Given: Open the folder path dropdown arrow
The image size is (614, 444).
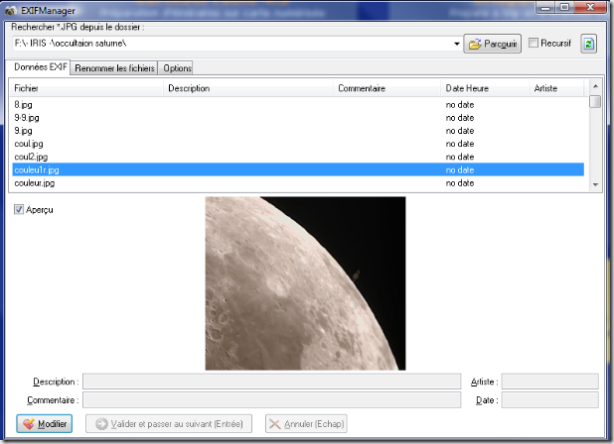Looking at the screenshot, I should coord(456,45).
